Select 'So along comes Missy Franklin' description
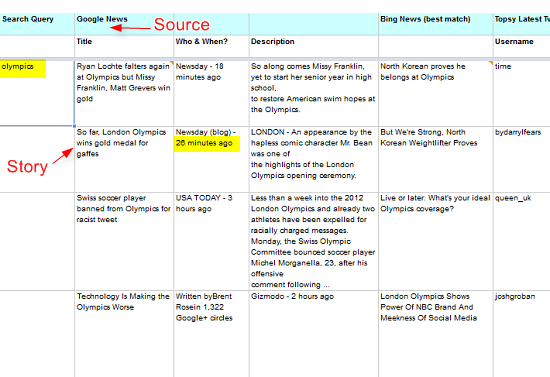 pos(314,93)
